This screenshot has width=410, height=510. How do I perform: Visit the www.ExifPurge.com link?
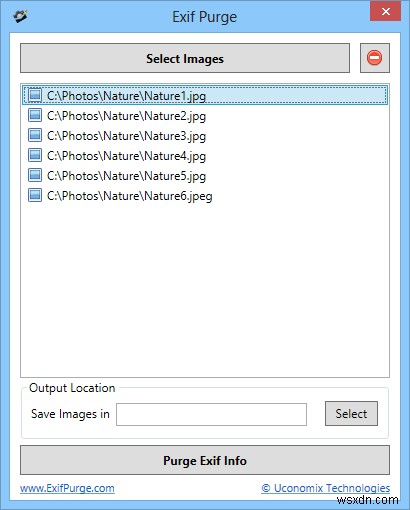pyautogui.click(x=67, y=488)
